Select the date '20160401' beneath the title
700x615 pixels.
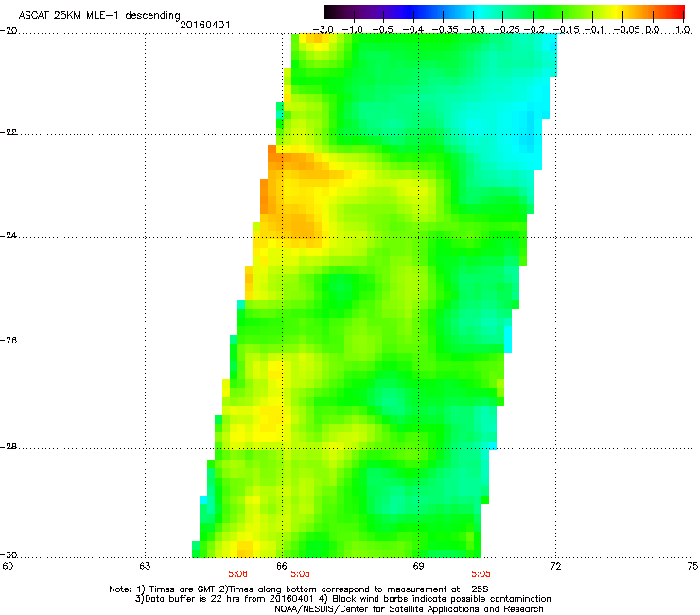click(205, 25)
